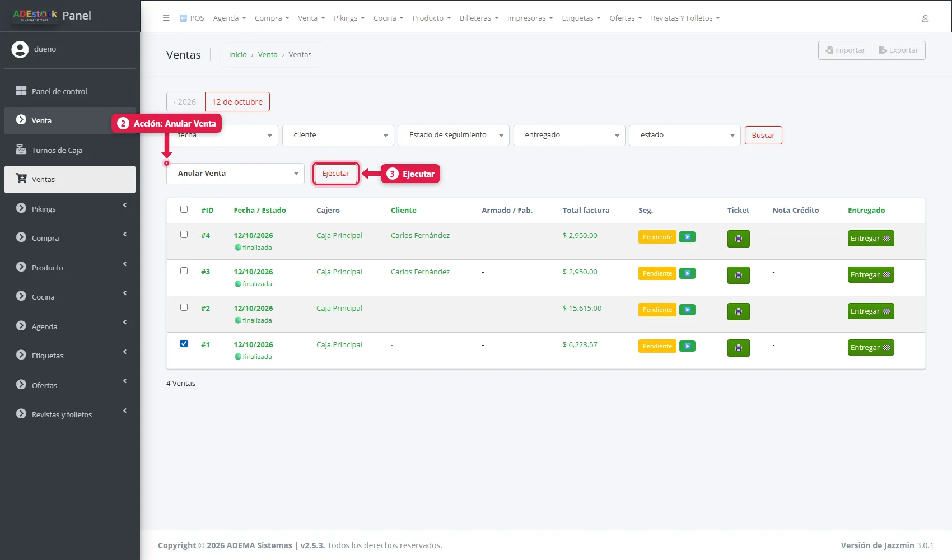The width and height of the screenshot is (952, 560).
Task: Expand the Pikings sidebar section
Action: coord(70,209)
